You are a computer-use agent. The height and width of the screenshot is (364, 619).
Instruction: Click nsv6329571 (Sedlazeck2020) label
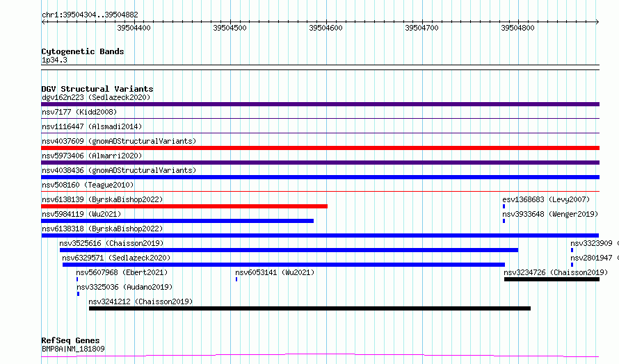tap(116, 258)
